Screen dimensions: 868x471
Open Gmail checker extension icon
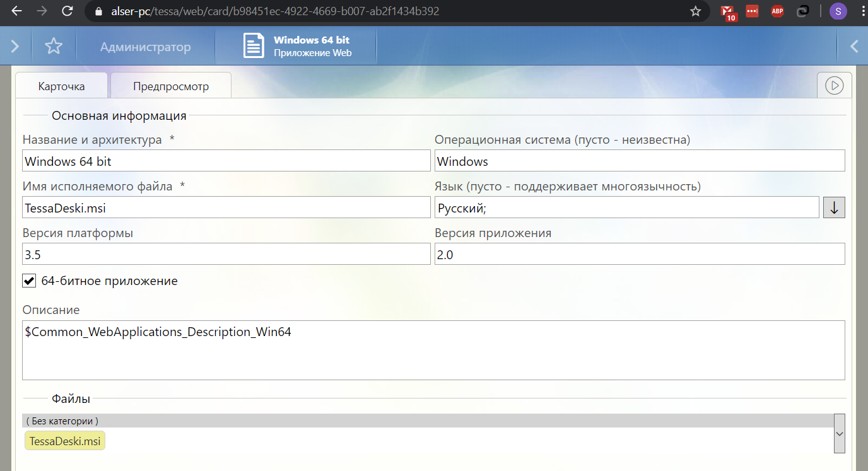coord(729,11)
